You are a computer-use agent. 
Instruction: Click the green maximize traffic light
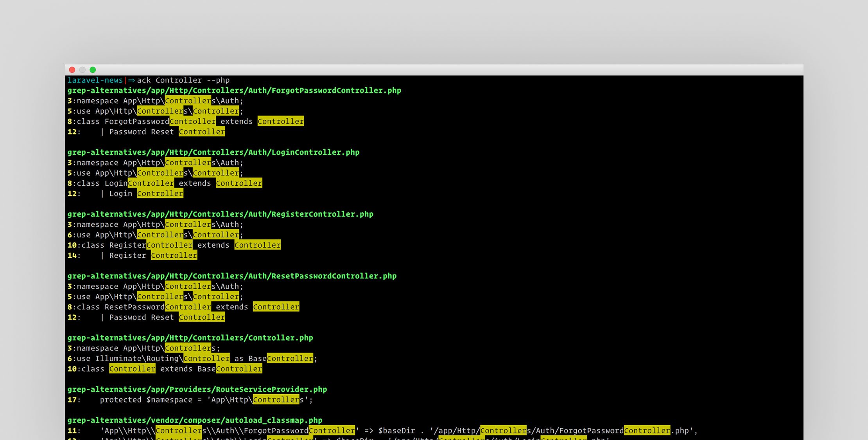(x=93, y=70)
